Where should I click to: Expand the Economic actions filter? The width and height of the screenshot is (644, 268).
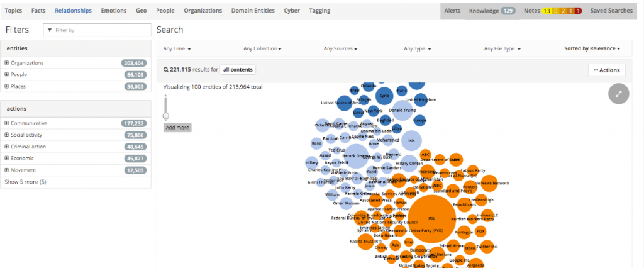(6, 159)
